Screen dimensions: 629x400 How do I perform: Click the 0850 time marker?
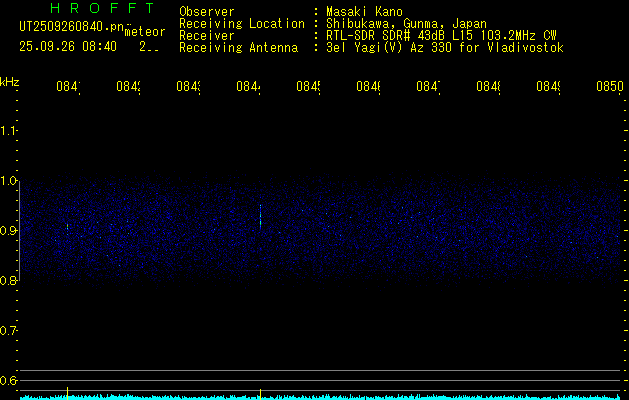point(608,87)
